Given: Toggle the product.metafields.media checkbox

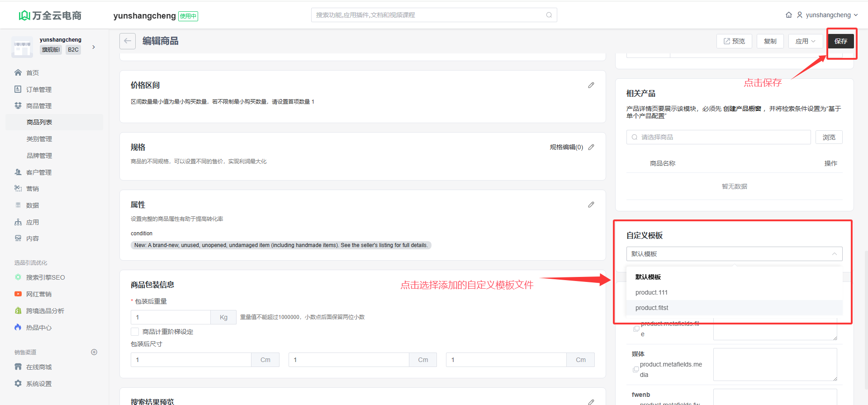Looking at the screenshot, I should [x=636, y=370].
